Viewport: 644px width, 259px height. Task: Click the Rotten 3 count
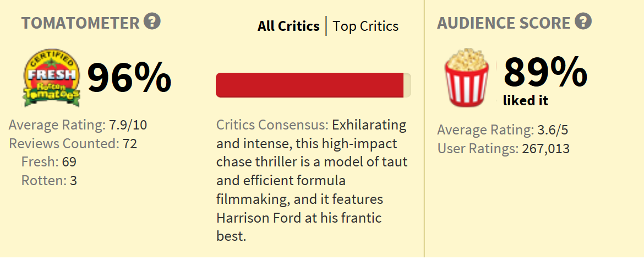49,181
